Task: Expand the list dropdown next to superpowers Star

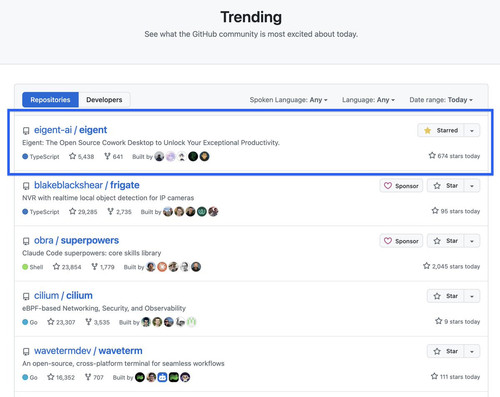Action: pos(472,241)
